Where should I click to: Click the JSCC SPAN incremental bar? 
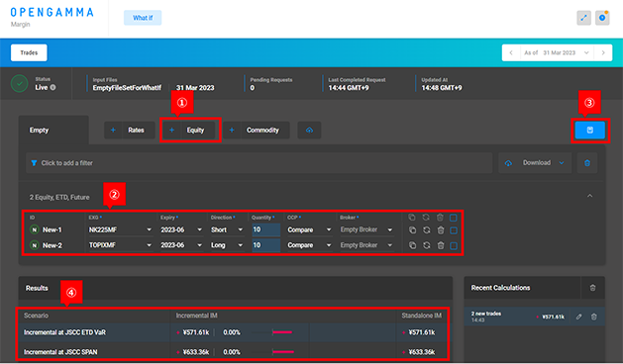[283, 352]
